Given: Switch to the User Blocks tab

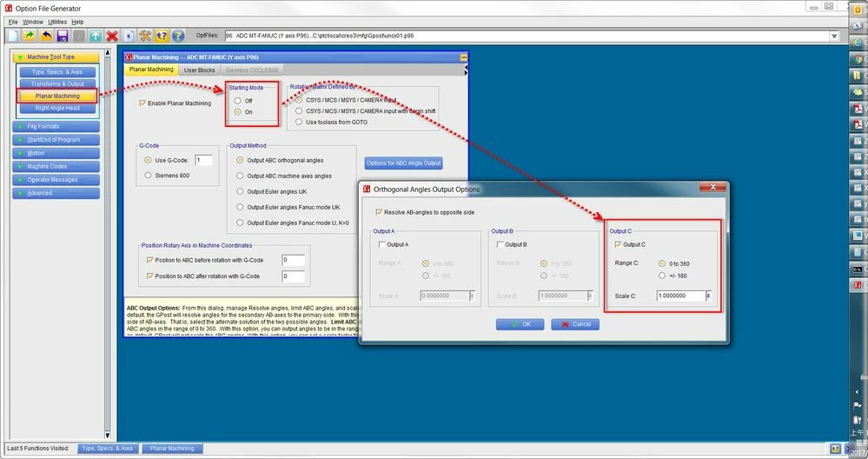Looking at the screenshot, I should click(199, 70).
